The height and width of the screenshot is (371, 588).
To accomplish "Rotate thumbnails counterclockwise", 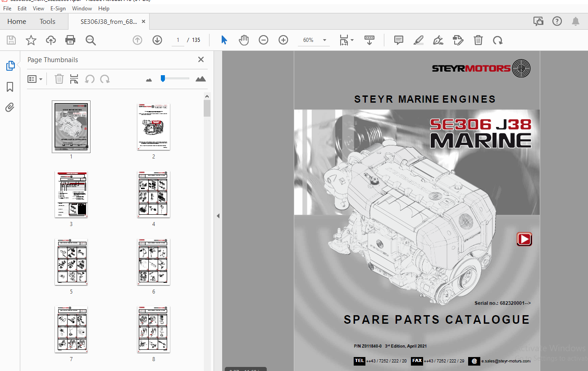I will pos(90,79).
